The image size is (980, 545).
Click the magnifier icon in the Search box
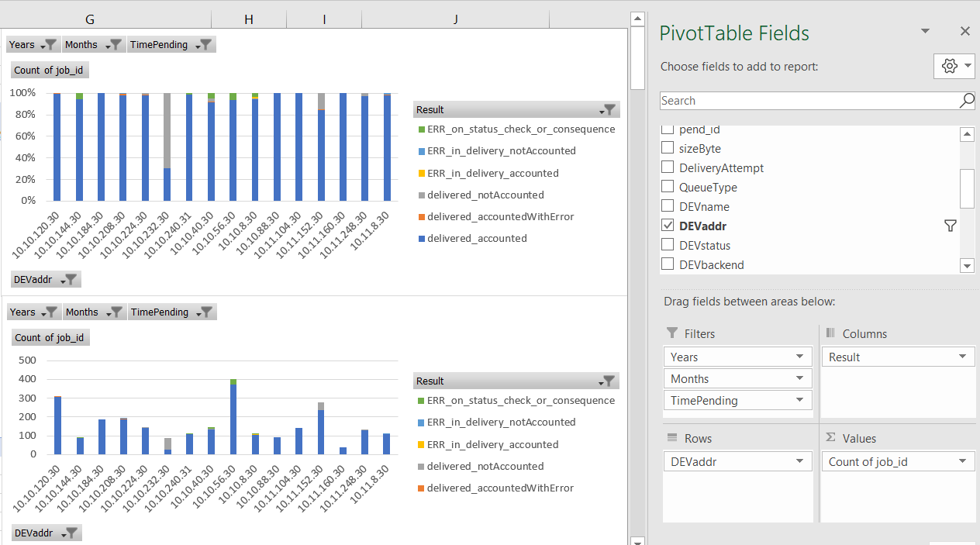click(966, 101)
